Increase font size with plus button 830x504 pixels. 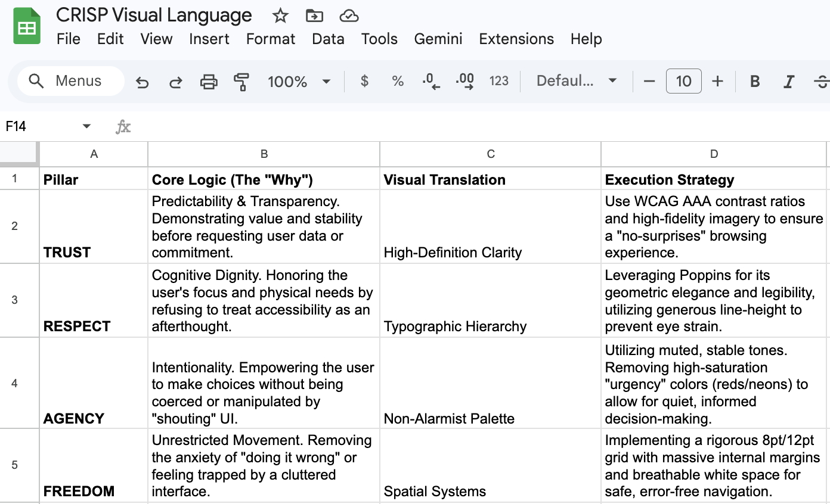[x=718, y=81]
